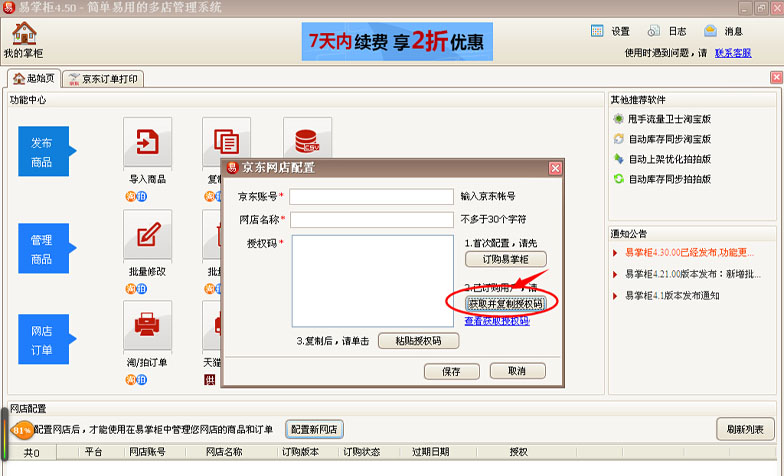
Task: Open the database CSV icon
Action: coord(308,140)
